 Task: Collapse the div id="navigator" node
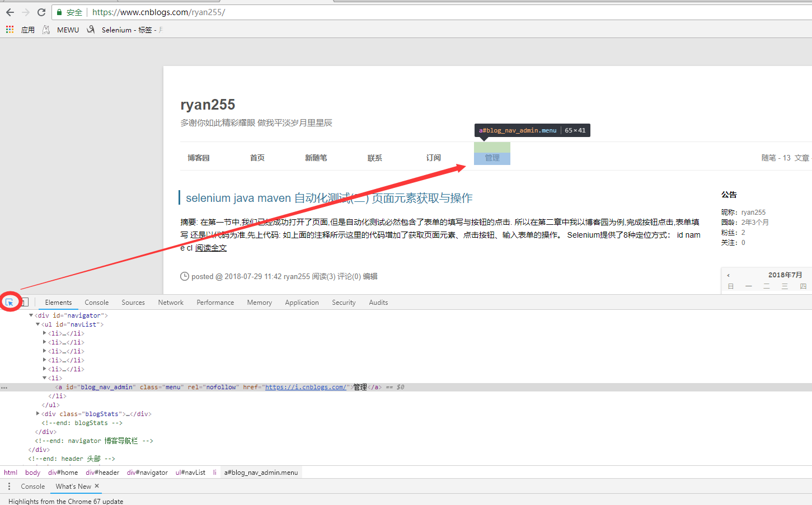(31, 315)
